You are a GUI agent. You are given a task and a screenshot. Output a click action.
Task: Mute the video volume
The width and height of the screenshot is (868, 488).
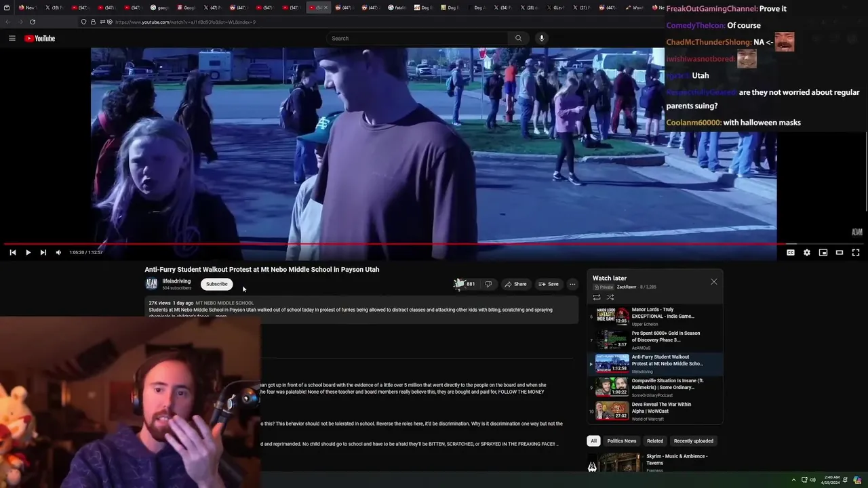(58, 252)
